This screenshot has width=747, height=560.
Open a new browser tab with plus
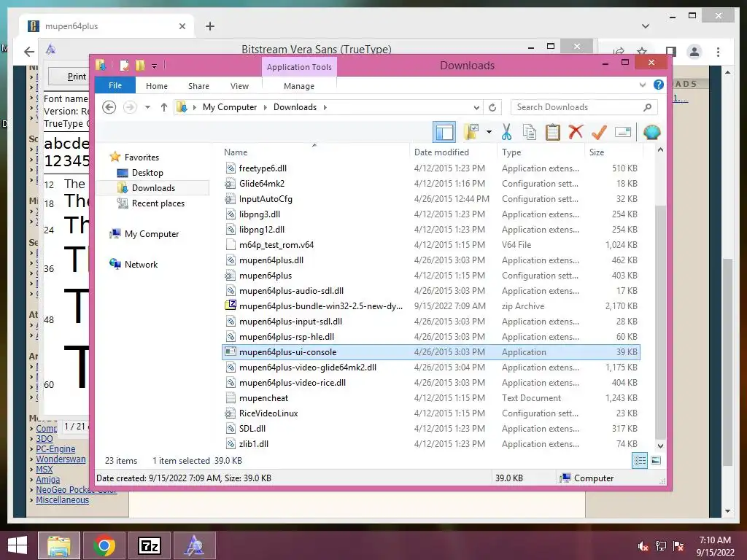coord(210,26)
